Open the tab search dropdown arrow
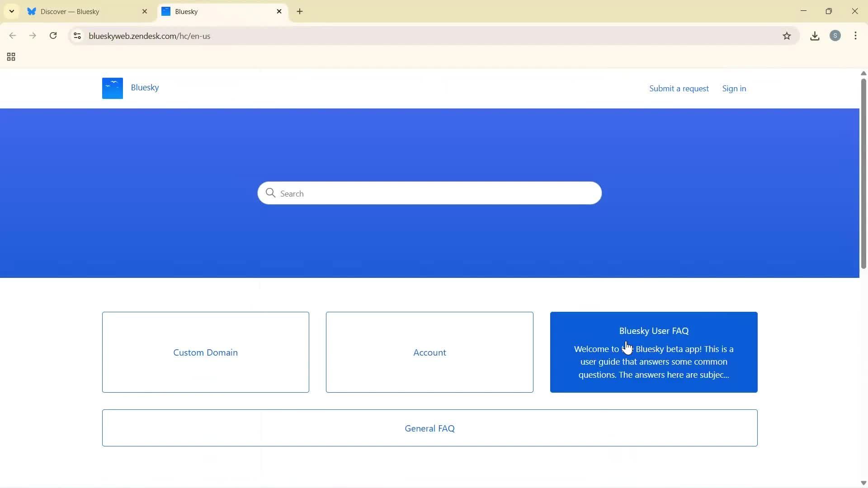 (x=11, y=11)
